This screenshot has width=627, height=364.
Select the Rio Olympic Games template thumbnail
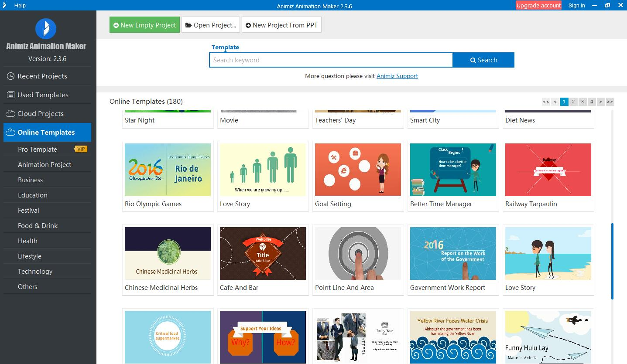[x=168, y=170]
